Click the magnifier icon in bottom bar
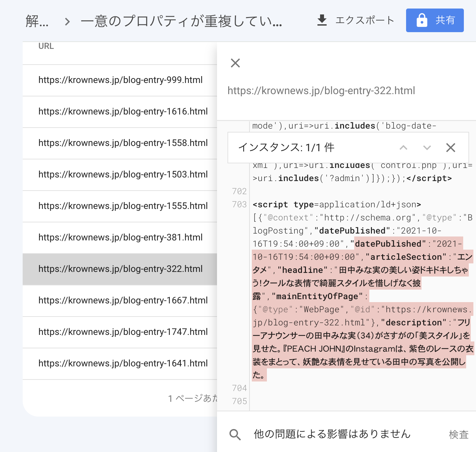 click(x=235, y=435)
